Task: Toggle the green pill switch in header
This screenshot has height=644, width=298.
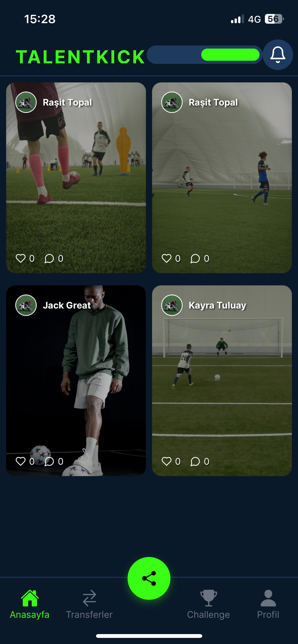Action: tap(205, 55)
